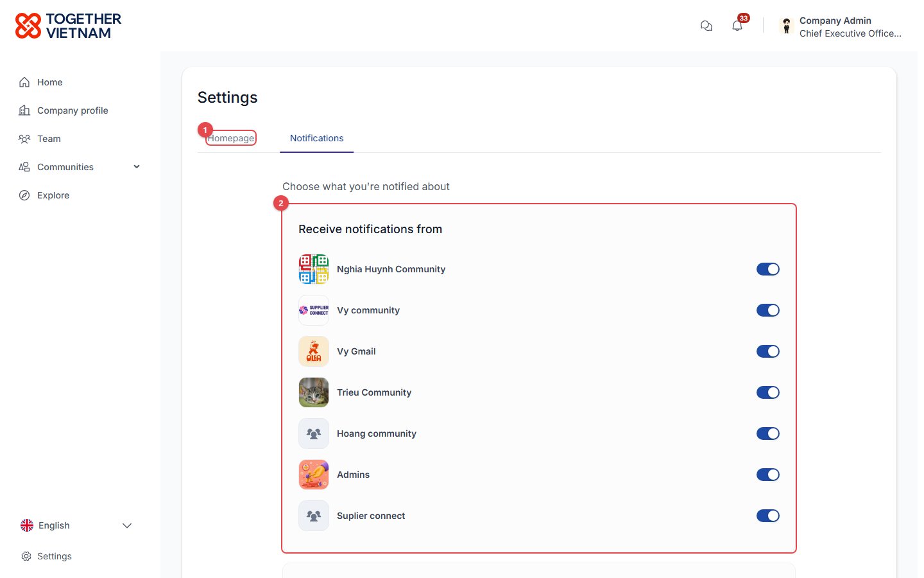Image resolution: width=924 pixels, height=578 pixels.
Task: Click the Together Vietnam logo
Action: point(68,26)
